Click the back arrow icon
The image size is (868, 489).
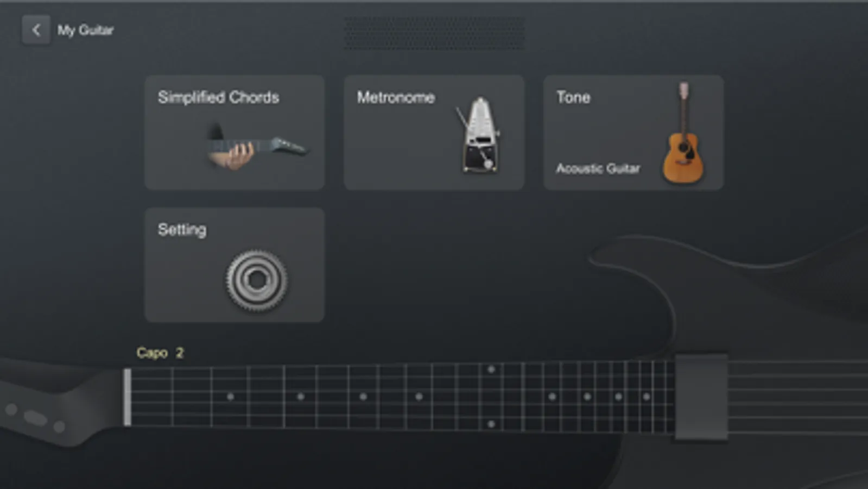coord(36,30)
